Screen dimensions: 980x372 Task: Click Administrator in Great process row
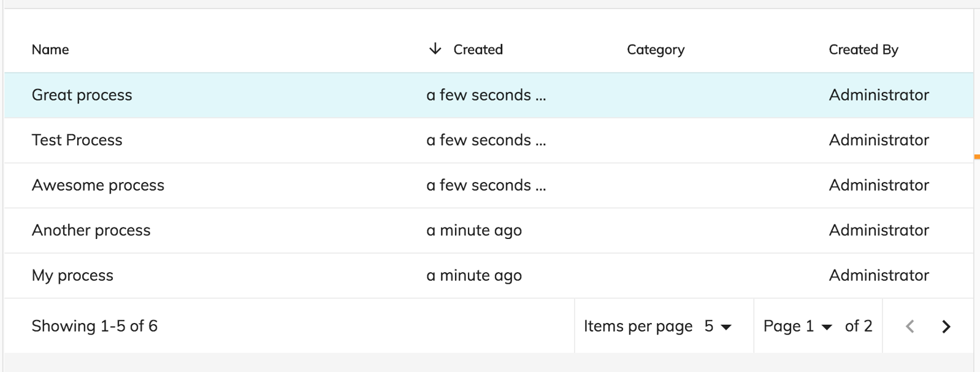click(x=879, y=95)
